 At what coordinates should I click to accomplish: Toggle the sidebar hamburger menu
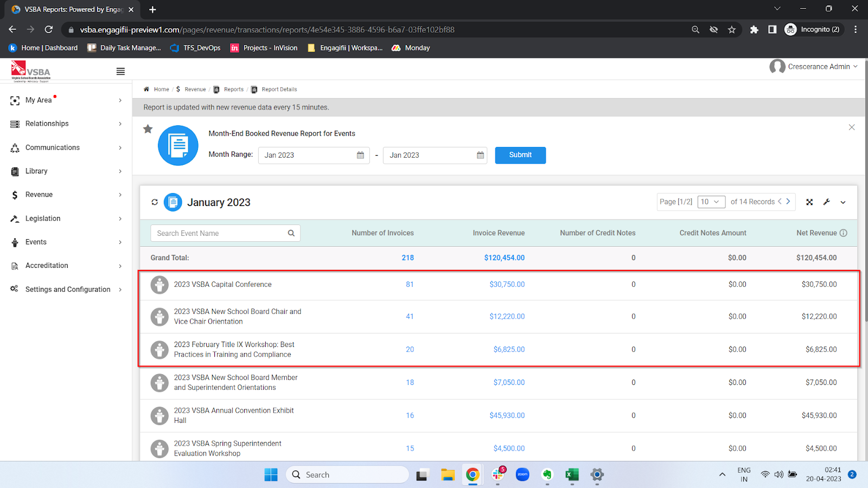(x=120, y=70)
